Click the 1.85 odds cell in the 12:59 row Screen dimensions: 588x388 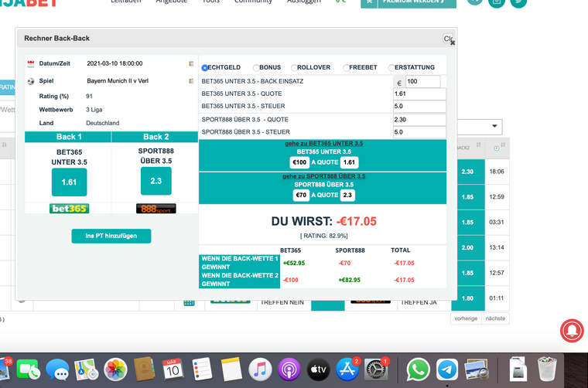point(468,197)
